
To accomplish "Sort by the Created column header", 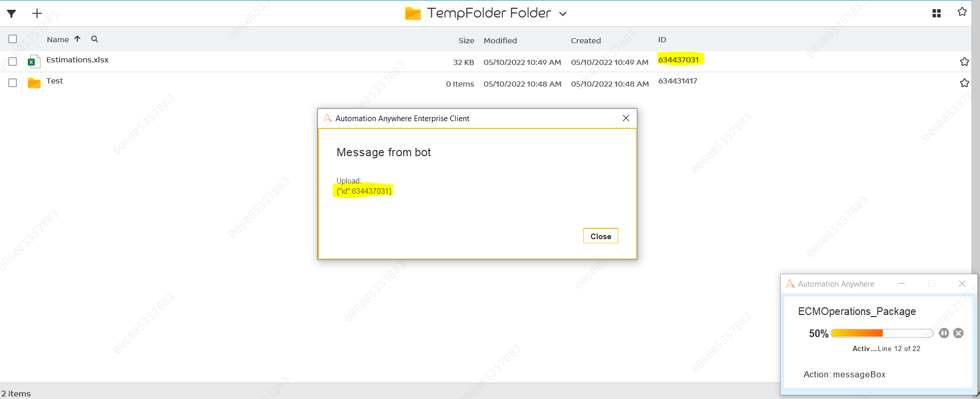I will tap(586, 41).
